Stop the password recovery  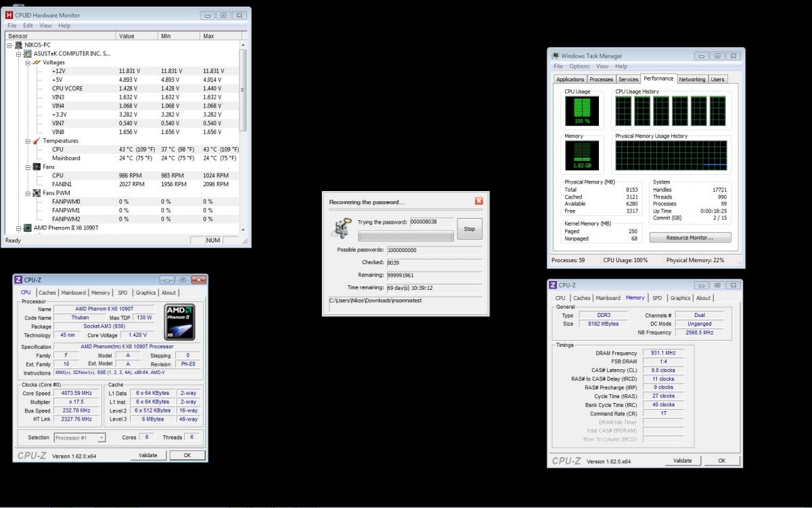470,229
